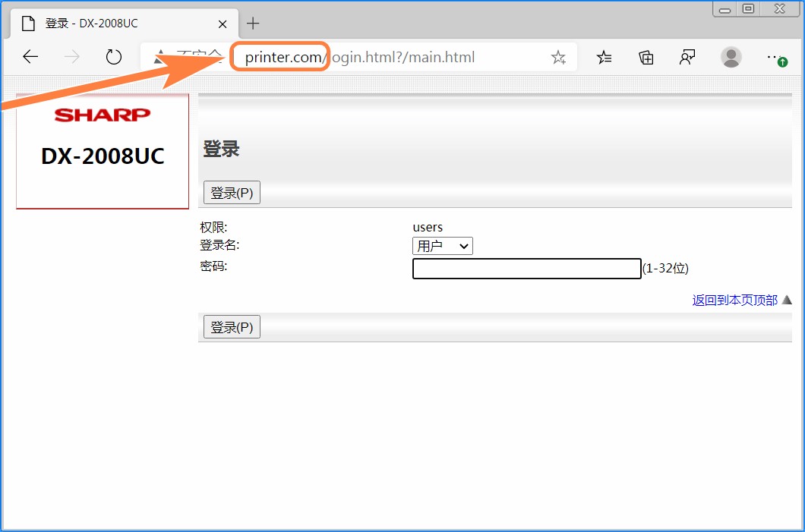Go back with the browser back arrow
Image resolution: width=805 pixels, height=532 pixels.
(31, 56)
